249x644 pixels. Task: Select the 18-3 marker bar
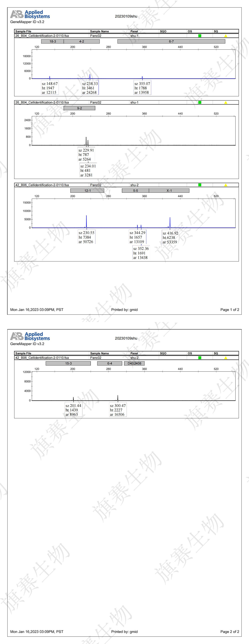point(52,41)
